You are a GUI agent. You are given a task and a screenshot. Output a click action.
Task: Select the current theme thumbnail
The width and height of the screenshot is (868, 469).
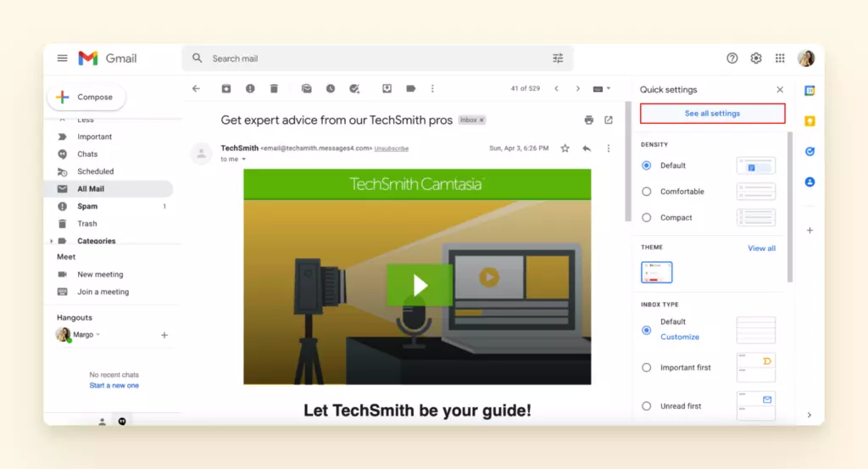point(657,272)
